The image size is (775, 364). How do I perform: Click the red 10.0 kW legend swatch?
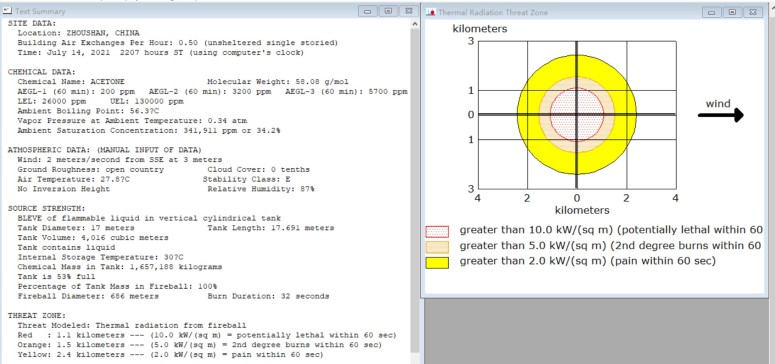pos(437,231)
